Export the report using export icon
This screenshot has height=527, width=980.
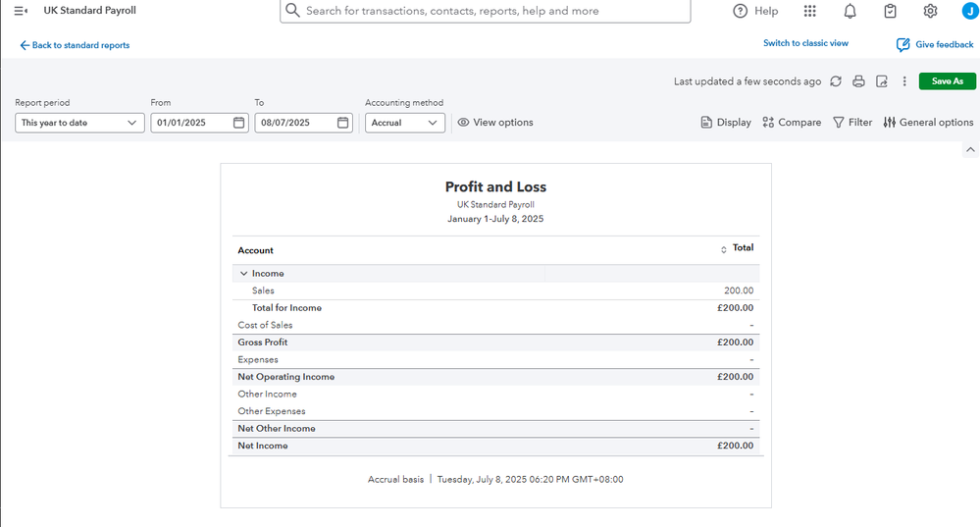[882, 81]
